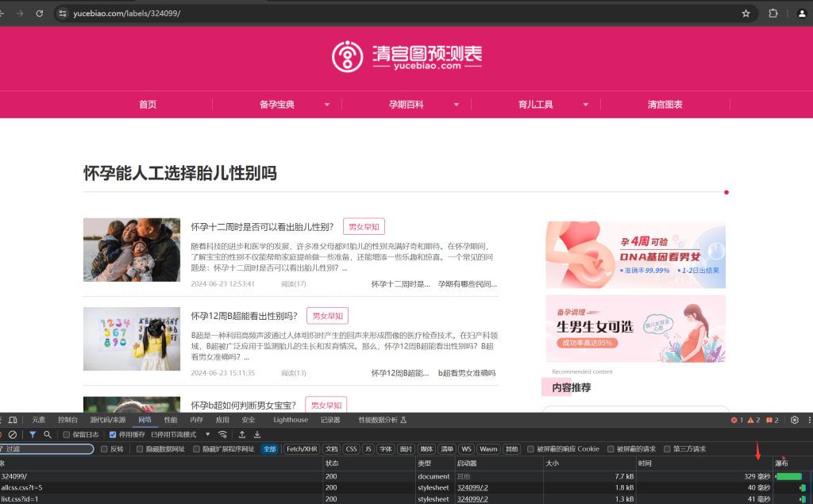Open the Chrome extensions puzzle icon
Image resolution: width=813 pixels, height=504 pixels.
pos(773,13)
